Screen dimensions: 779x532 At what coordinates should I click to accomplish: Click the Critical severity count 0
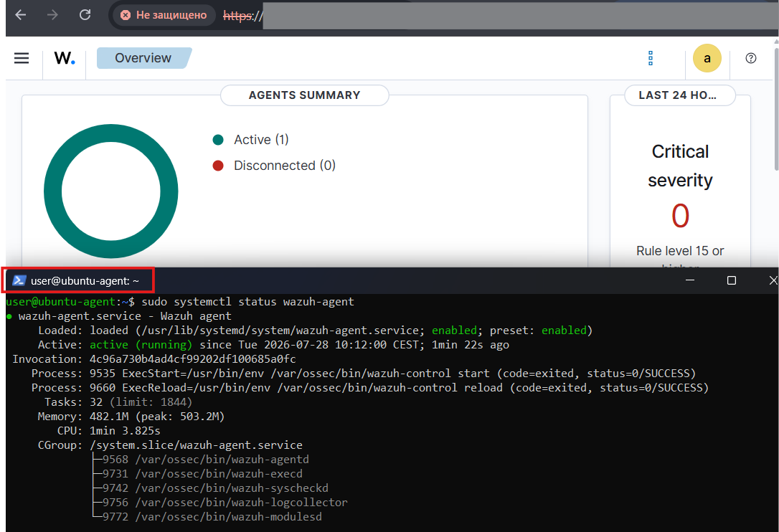tap(680, 216)
